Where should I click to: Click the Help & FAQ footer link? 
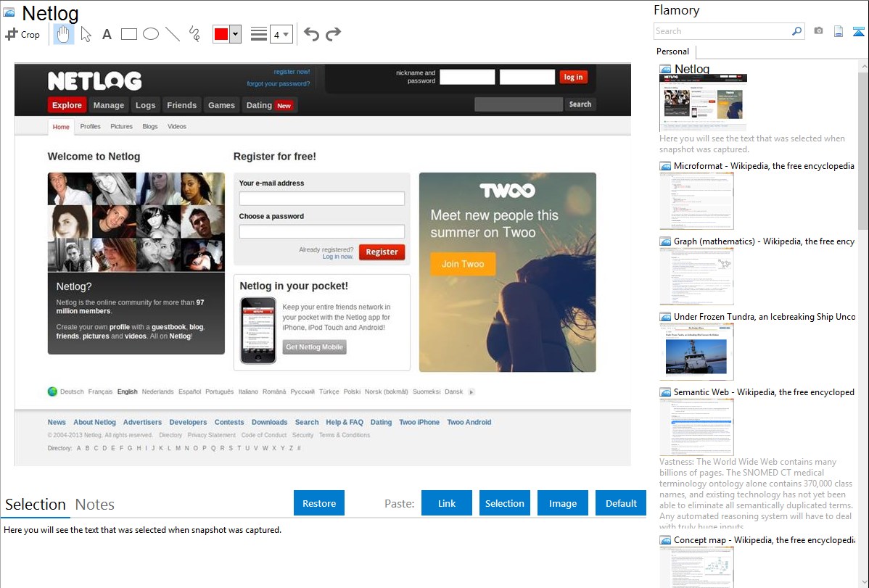pos(344,422)
